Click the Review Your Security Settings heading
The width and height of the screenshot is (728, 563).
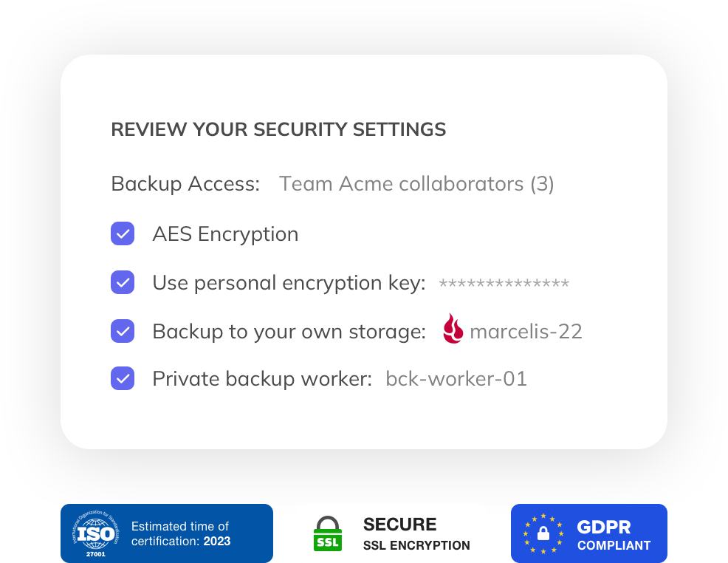coord(278,130)
